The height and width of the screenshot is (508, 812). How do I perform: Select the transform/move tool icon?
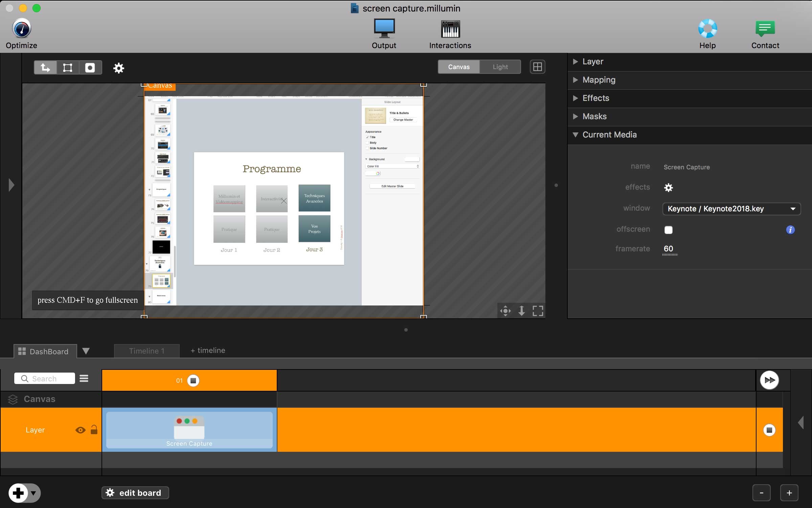46,67
